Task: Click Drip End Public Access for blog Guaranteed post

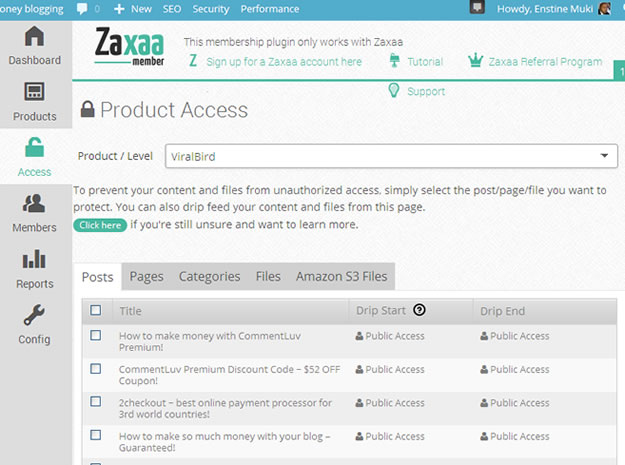Action: click(x=515, y=436)
